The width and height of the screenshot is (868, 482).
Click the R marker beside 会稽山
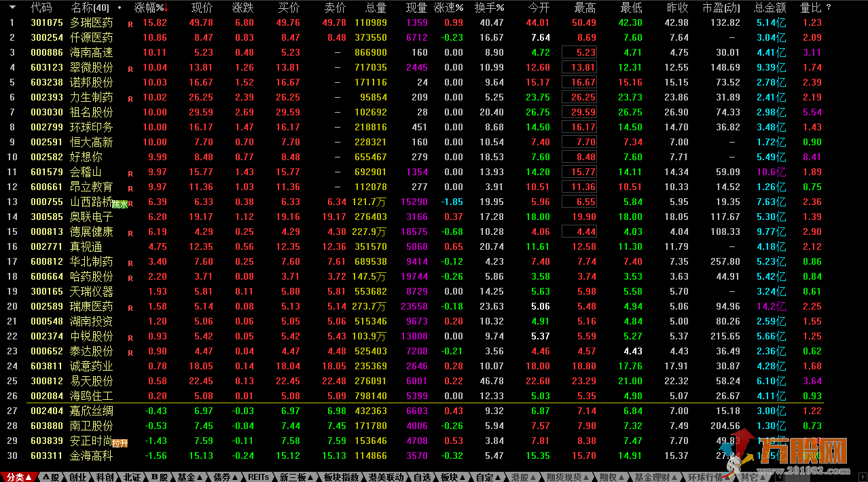click(x=130, y=173)
